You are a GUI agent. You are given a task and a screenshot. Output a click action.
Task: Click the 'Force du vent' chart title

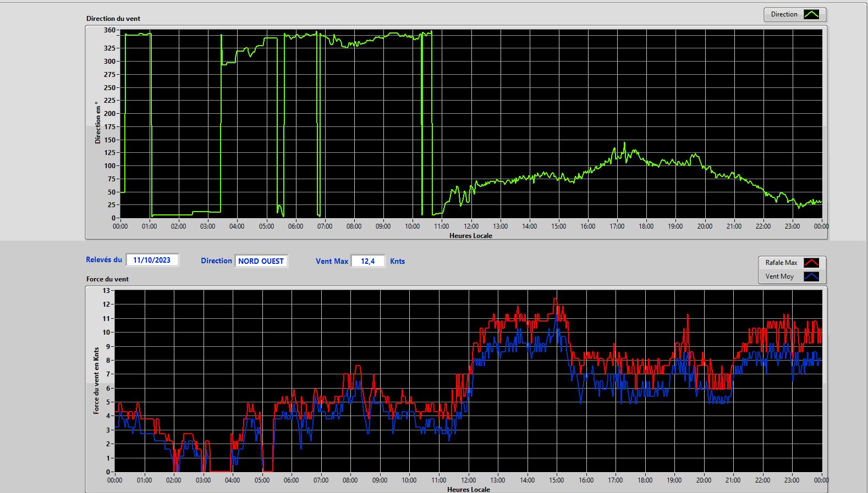click(107, 279)
